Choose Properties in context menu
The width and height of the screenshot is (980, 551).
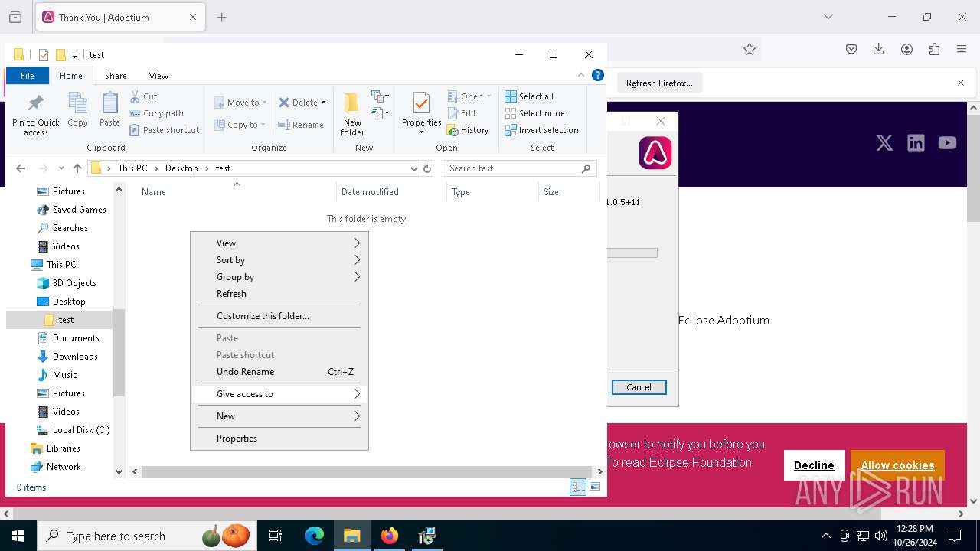[279, 439]
